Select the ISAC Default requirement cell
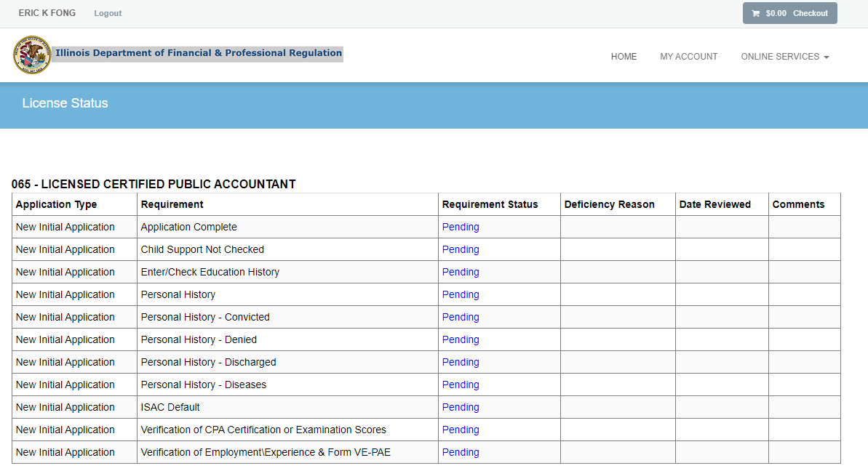The height and width of the screenshot is (471, 868). point(288,408)
